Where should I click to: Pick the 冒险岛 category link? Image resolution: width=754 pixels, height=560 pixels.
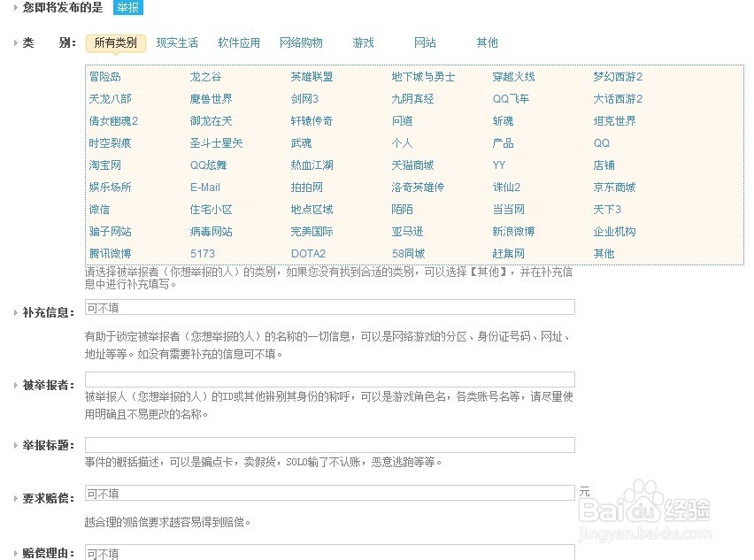(104, 77)
